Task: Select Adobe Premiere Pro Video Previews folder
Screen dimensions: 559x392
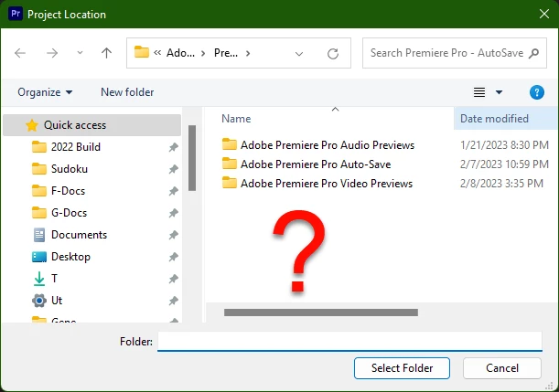Action: click(327, 184)
